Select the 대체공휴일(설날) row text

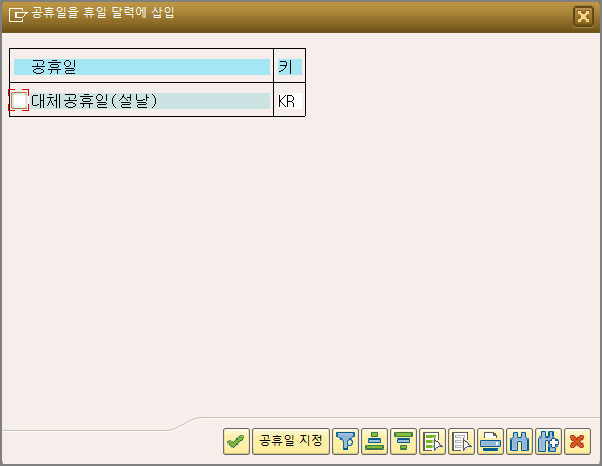94,101
